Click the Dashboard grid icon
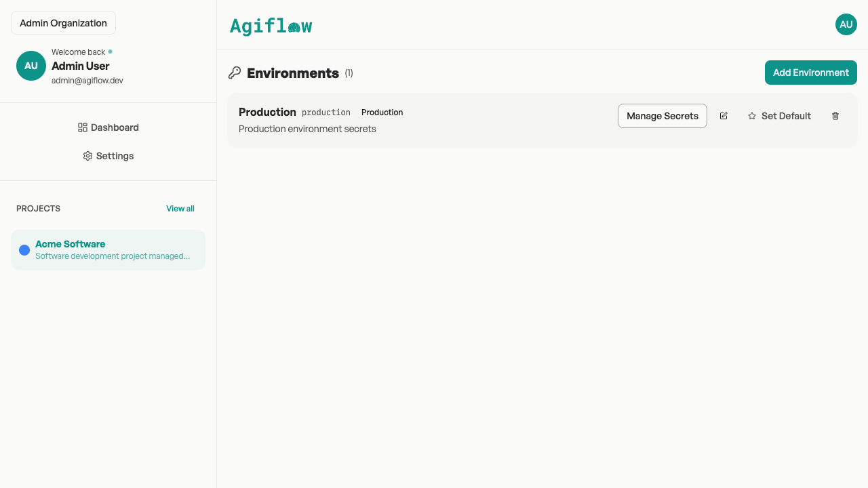Viewport: 868px width, 488px height. pos(83,127)
